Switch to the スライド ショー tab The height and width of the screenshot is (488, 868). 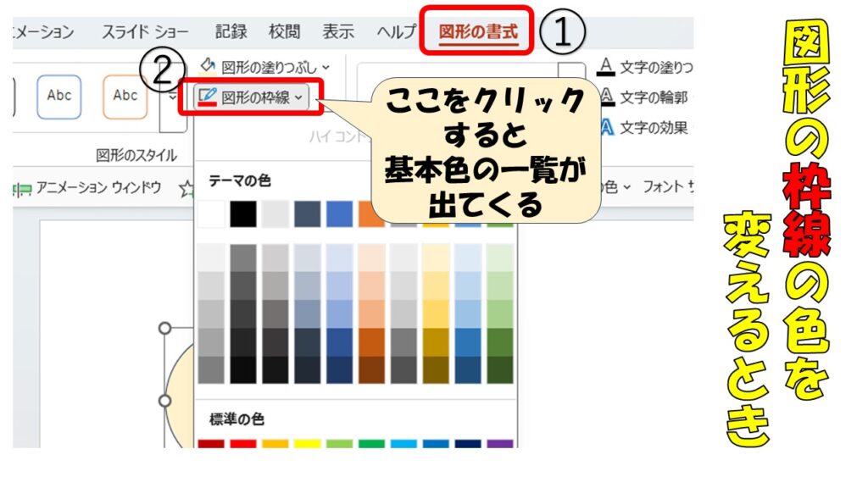pos(145,31)
